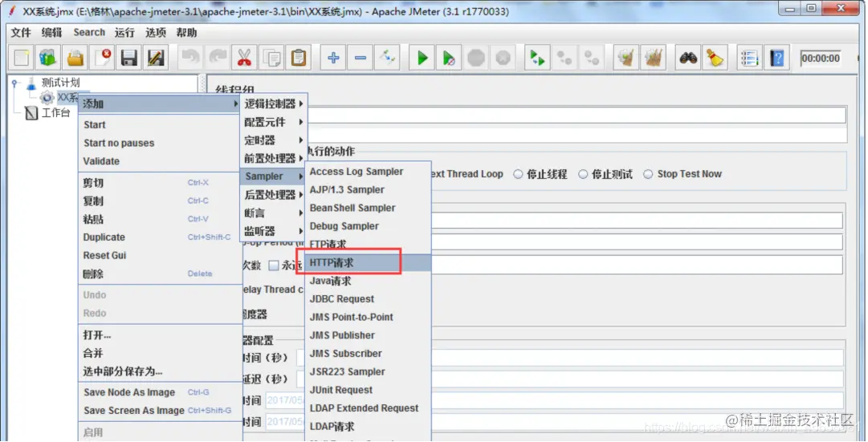Click the Toggle enable/disable toolbar icon
Image resolution: width=868 pixels, height=442 pixels.
click(x=387, y=58)
